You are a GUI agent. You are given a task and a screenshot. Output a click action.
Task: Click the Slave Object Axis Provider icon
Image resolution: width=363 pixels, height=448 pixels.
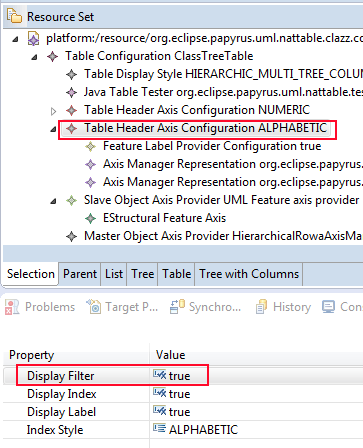[x=72, y=200]
